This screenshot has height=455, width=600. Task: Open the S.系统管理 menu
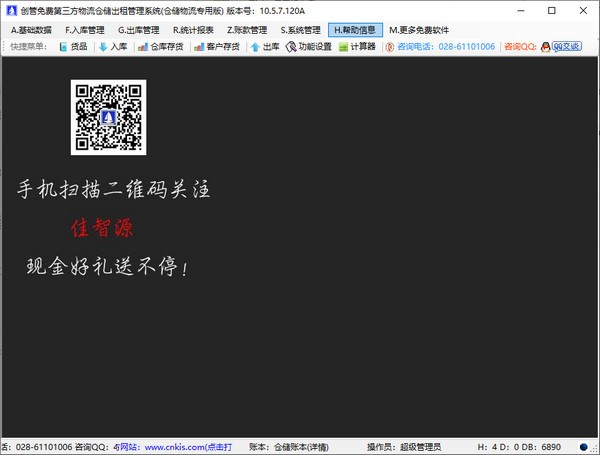coord(300,30)
